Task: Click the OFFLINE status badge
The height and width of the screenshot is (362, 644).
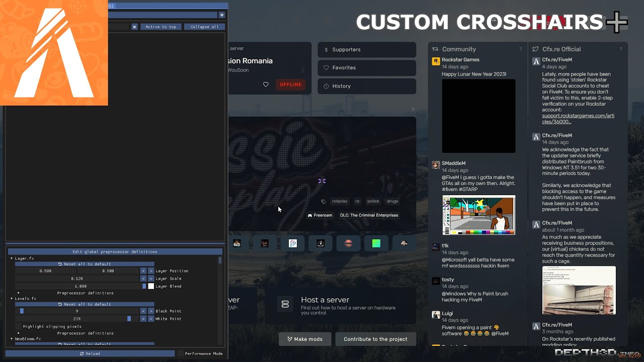Action: tap(290, 84)
